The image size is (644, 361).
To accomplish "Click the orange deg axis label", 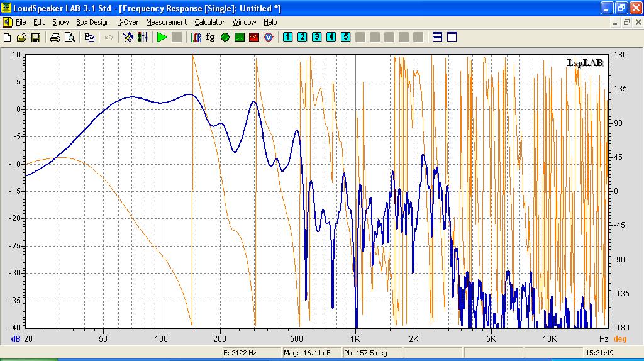I will click(x=619, y=339).
